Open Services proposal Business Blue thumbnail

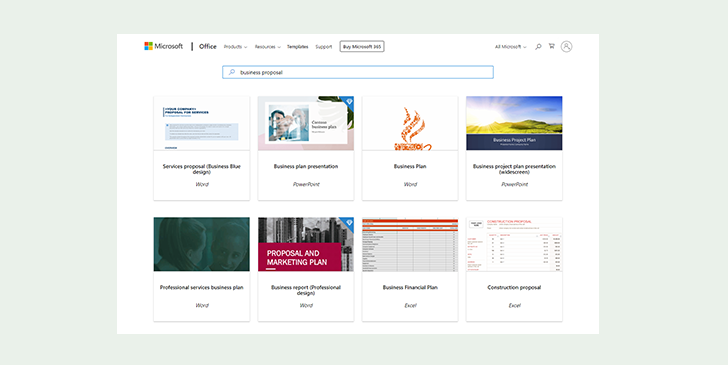(x=202, y=123)
